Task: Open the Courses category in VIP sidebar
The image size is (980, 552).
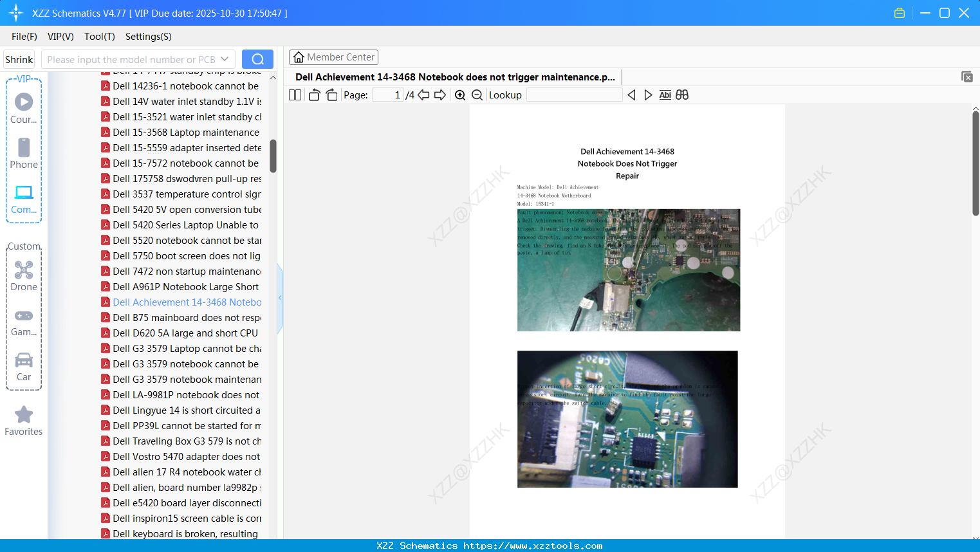Action: (x=24, y=108)
